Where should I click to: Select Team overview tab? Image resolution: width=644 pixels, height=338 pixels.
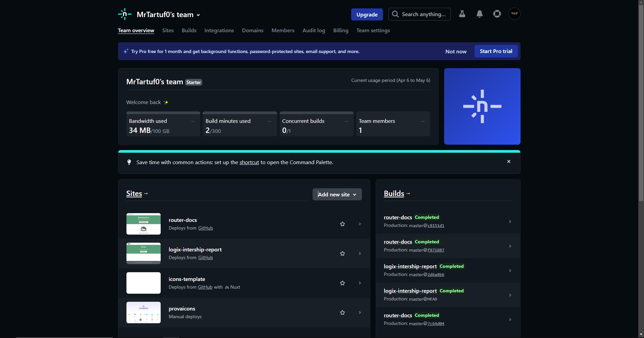coord(136,31)
